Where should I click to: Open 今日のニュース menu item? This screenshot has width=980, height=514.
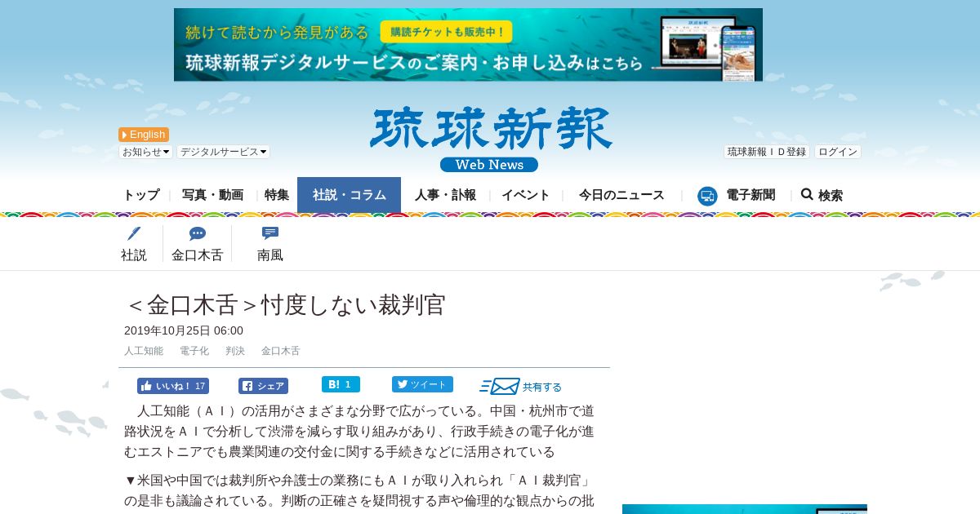pos(621,195)
